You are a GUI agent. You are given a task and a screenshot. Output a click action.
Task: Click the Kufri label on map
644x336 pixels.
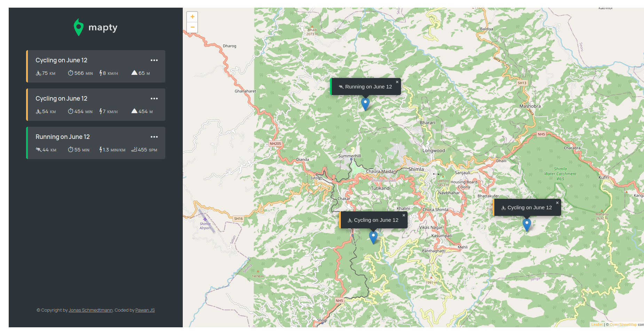[x=604, y=177]
